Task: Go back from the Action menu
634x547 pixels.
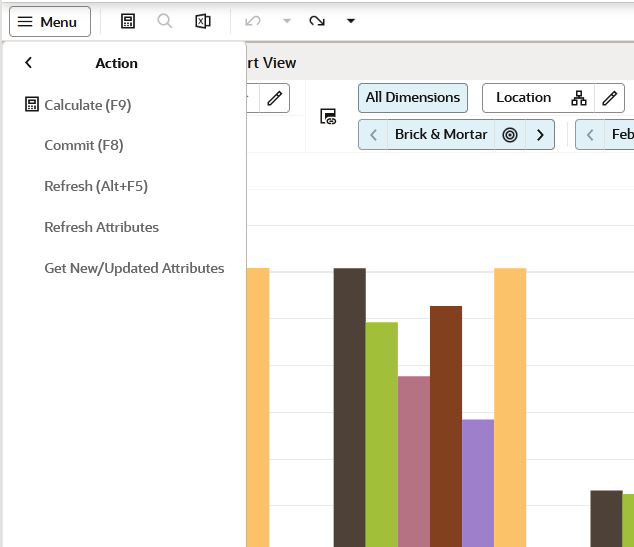Action: [x=28, y=63]
